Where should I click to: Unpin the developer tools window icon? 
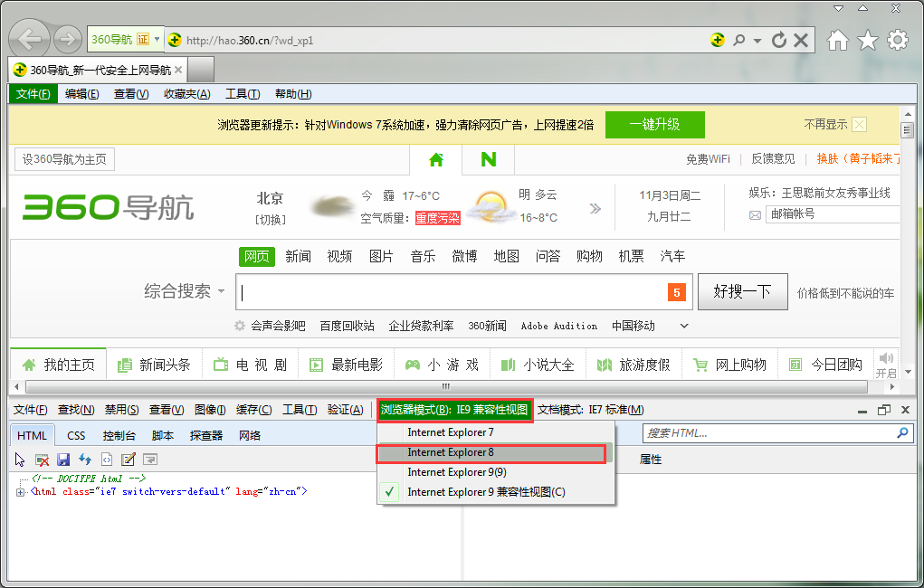click(x=884, y=410)
